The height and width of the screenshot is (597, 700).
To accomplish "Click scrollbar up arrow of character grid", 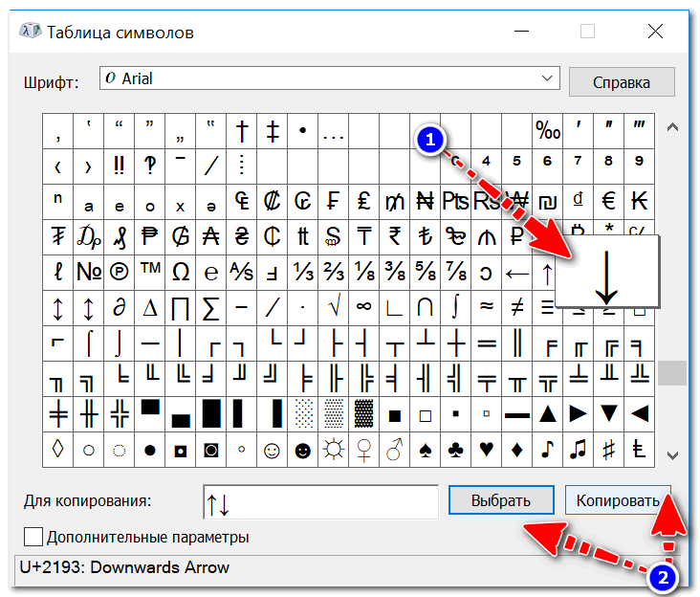I will pyautogui.click(x=672, y=127).
